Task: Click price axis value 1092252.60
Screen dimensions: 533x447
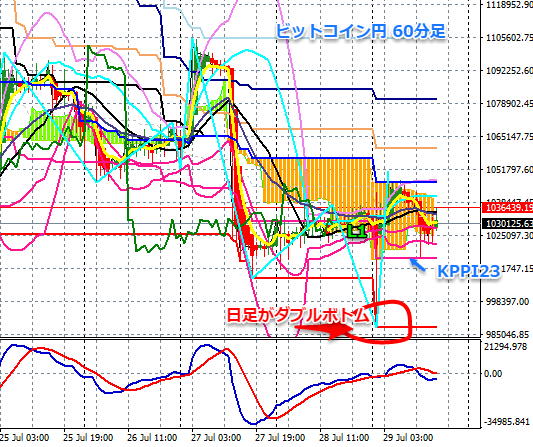Action: [x=509, y=70]
